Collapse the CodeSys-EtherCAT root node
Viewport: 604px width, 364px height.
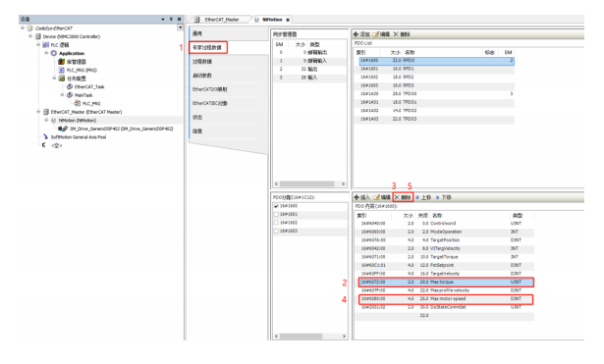pos(23,28)
